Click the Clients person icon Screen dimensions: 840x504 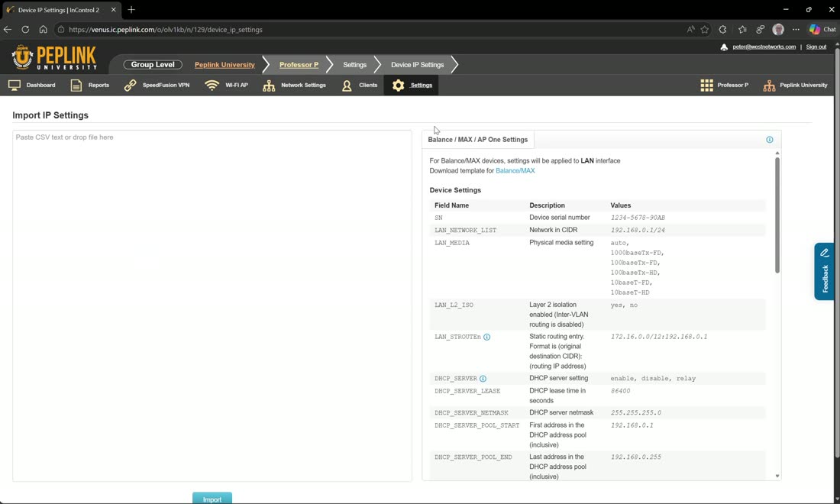point(347,86)
